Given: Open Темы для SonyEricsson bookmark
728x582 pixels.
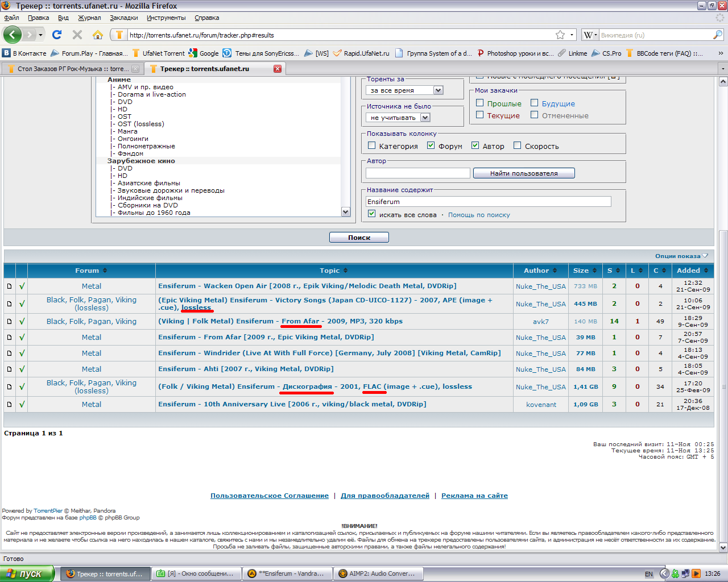Looking at the screenshot, I should pyautogui.click(x=261, y=53).
